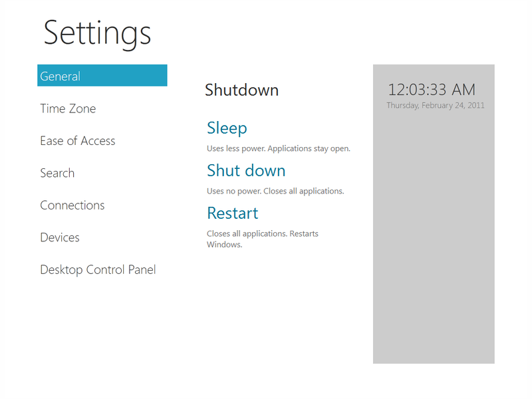Open the Search settings section
This screenshot has height=399, width=532.
click(57, 173)
